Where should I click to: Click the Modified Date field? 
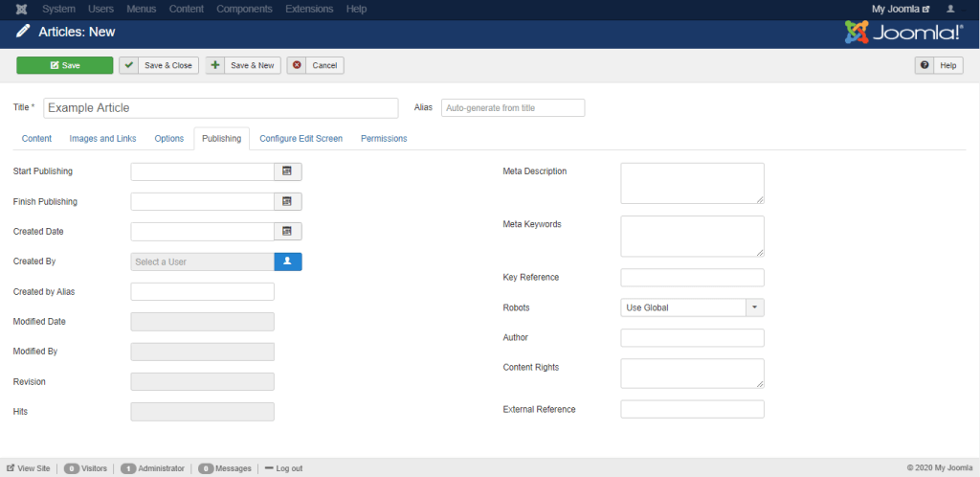click(x=203, y=321)
